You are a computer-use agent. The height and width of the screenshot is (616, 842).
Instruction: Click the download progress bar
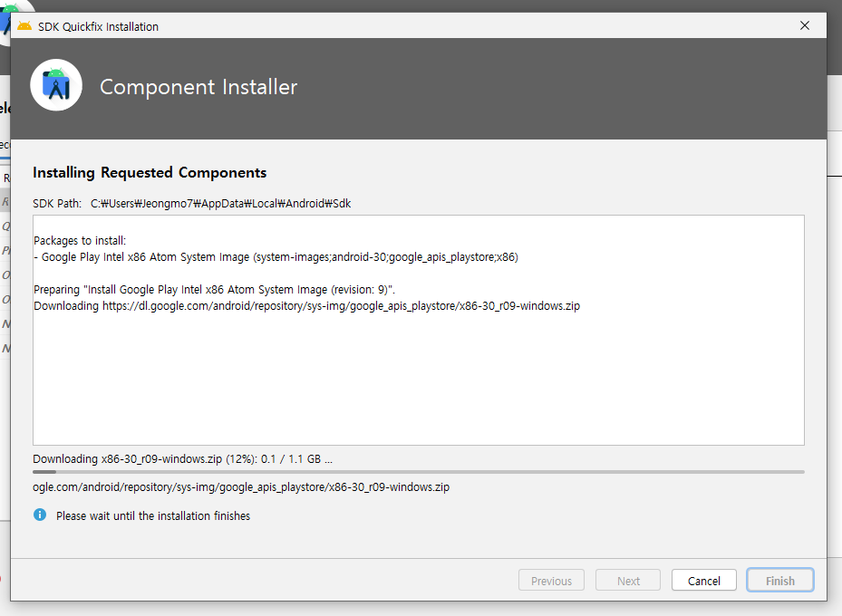pos(419,472)
